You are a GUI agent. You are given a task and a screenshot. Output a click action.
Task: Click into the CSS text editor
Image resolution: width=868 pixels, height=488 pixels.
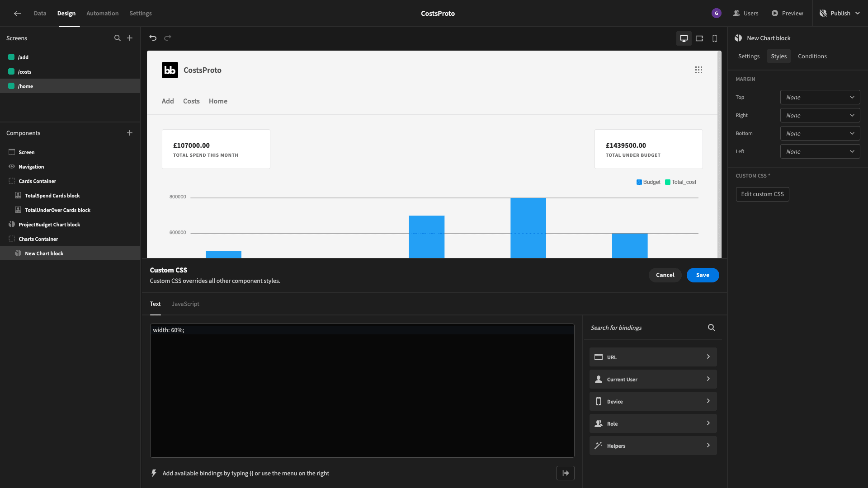(x=362, y=390)
